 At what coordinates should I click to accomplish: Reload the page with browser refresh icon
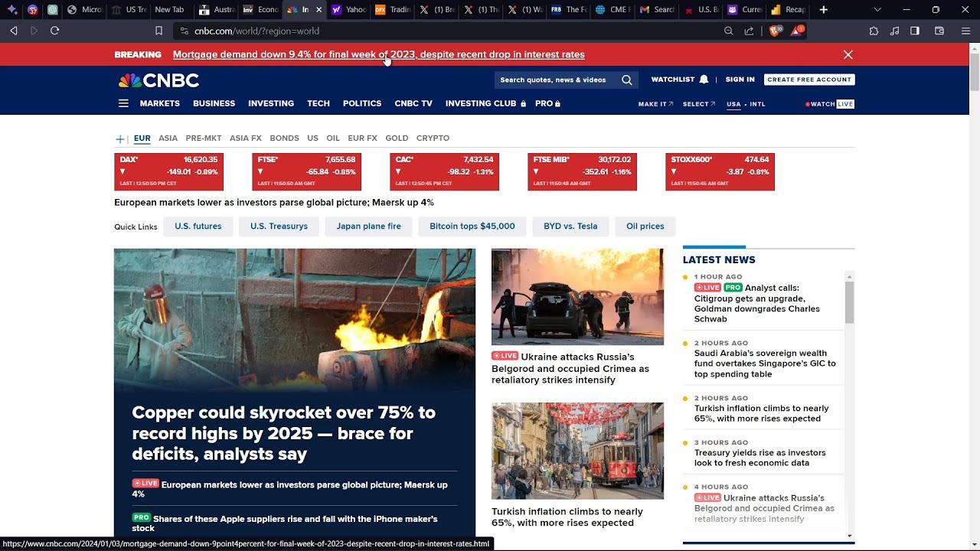point(54,31)
